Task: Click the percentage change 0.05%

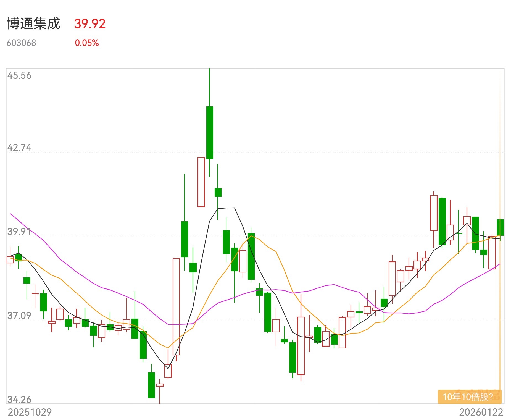Action: 87,43
